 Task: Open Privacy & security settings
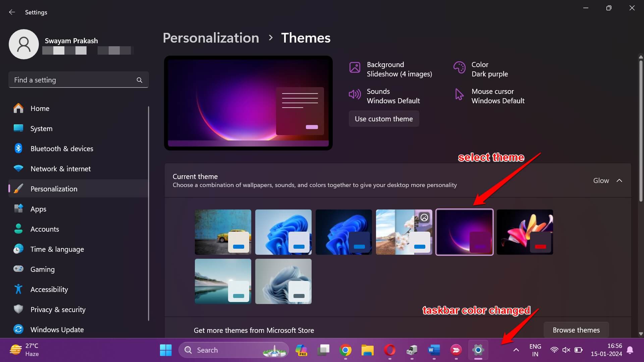[78, 310]
